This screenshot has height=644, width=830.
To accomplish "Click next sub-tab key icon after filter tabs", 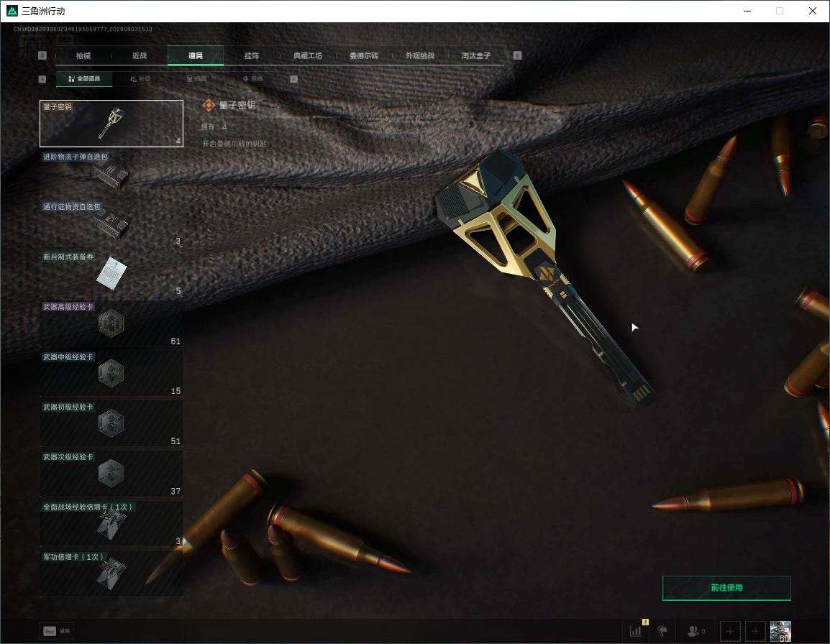I will point(293,79).
